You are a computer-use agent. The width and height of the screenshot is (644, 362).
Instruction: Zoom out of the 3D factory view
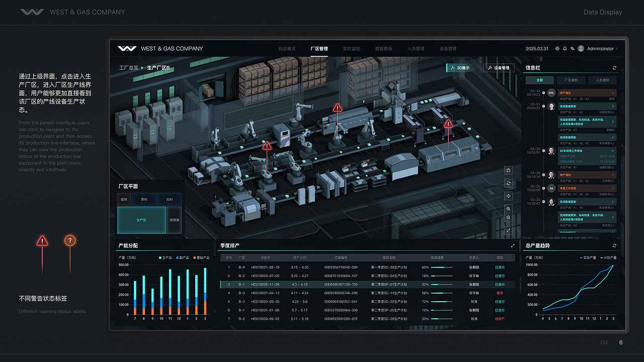point(509,218)
